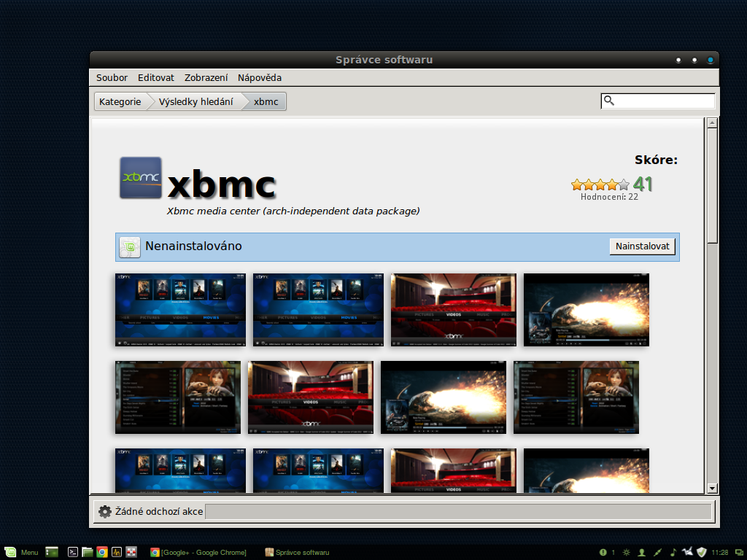Click the pending actions progress bar
The width and height of the screenshot is (747, 560).
(x=458, y=511)
